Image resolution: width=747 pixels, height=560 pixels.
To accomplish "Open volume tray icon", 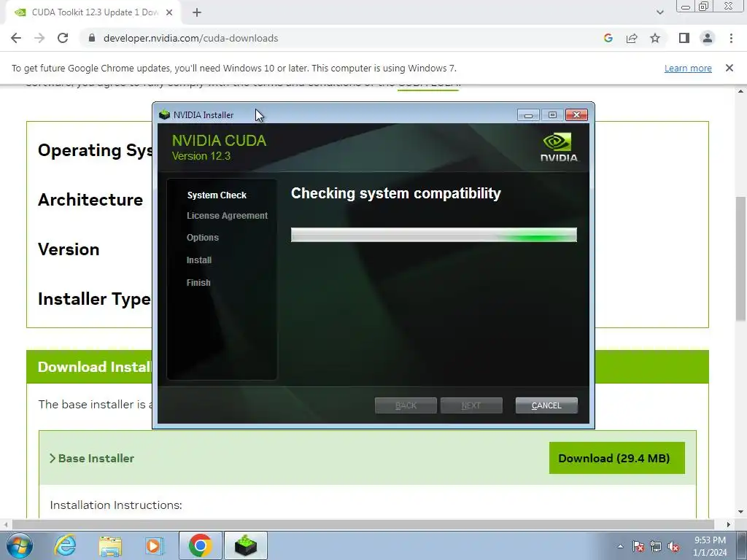I will pyautogui.click(x=673, y=547).
